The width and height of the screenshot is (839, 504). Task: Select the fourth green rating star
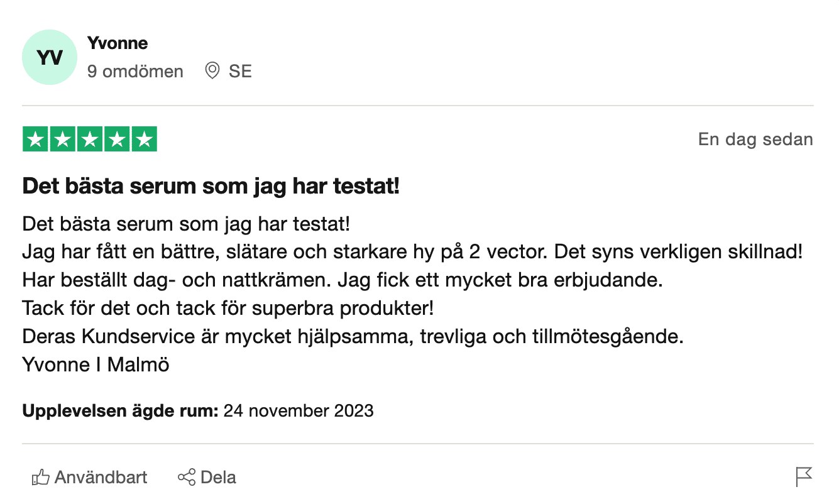pos(117,140)
